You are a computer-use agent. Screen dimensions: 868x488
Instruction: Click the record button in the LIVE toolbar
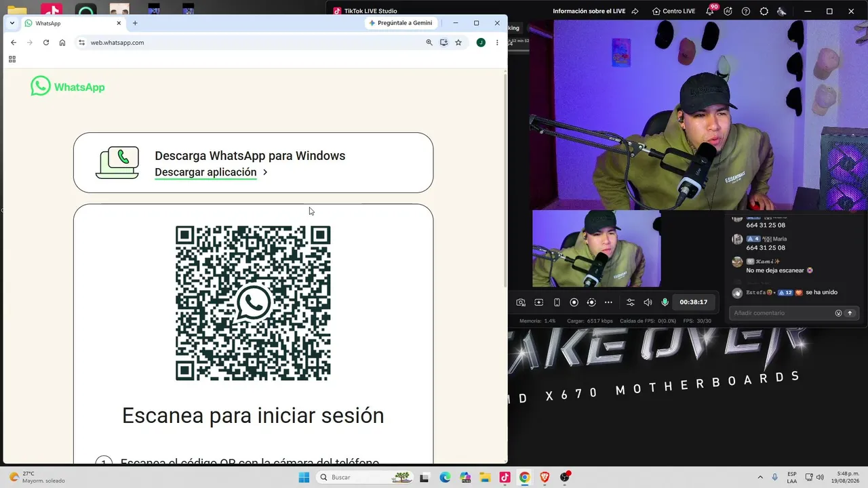coord(574,302)
